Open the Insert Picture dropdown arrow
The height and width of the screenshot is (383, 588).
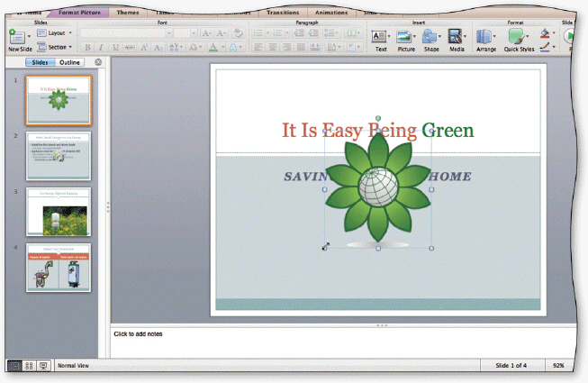(x=414, y=36)
